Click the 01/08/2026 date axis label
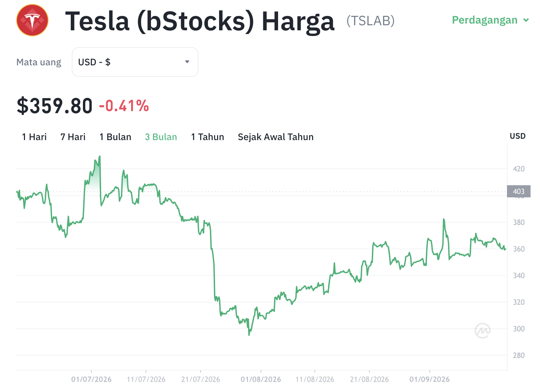Screen dimensions: 540x392 click(x=261, y=380)
